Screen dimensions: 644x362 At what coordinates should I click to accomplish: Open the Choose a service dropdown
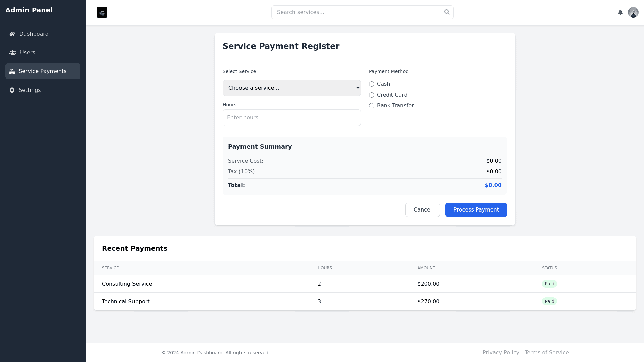click(291, 88)
